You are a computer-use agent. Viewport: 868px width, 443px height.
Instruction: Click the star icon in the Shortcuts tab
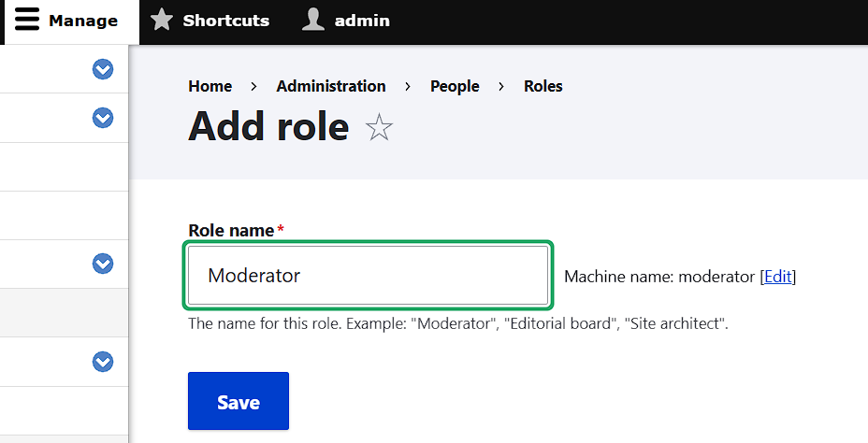[x=162, y=21]
